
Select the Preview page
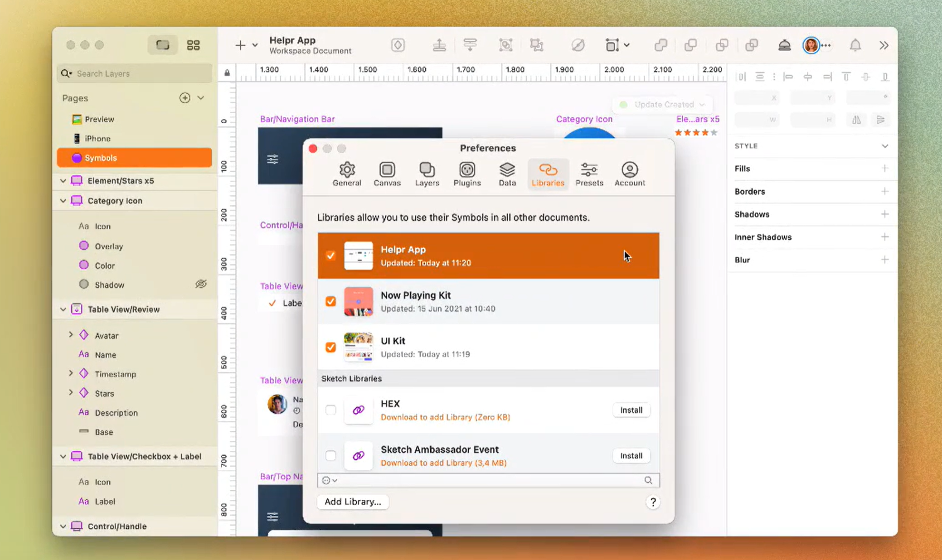[135, 119]
